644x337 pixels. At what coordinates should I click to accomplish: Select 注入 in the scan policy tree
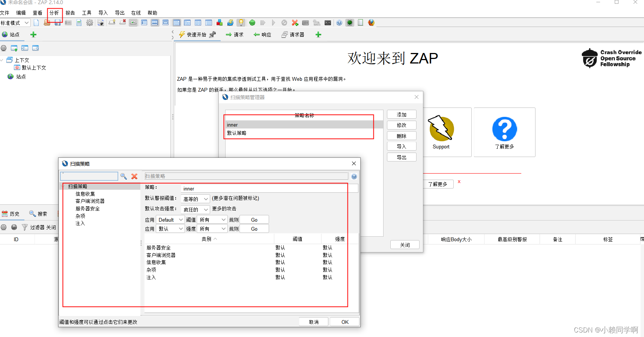(80, 223)
